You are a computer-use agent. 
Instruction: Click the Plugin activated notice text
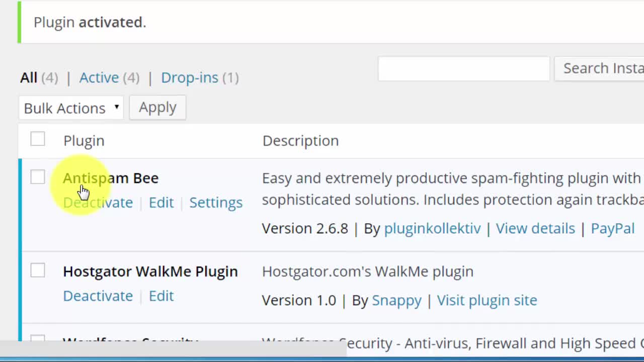[x=90, y=22]
